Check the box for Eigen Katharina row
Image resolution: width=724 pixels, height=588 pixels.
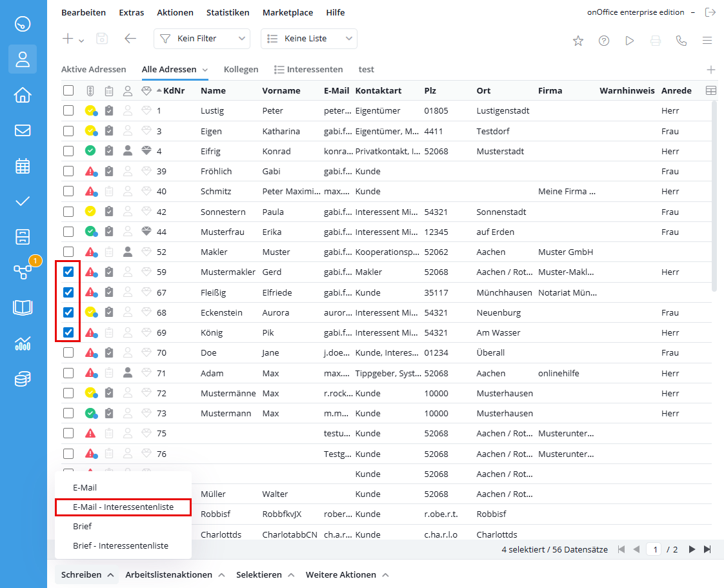tap(68, 131)
